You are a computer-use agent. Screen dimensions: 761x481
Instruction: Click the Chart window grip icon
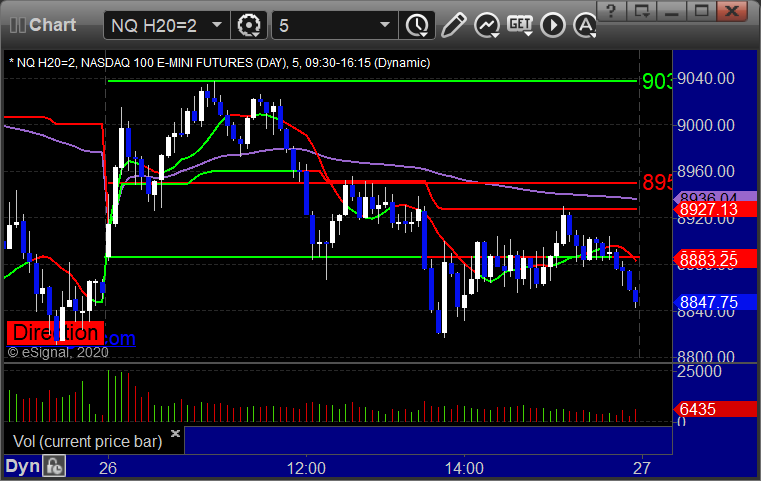point(17,25)
